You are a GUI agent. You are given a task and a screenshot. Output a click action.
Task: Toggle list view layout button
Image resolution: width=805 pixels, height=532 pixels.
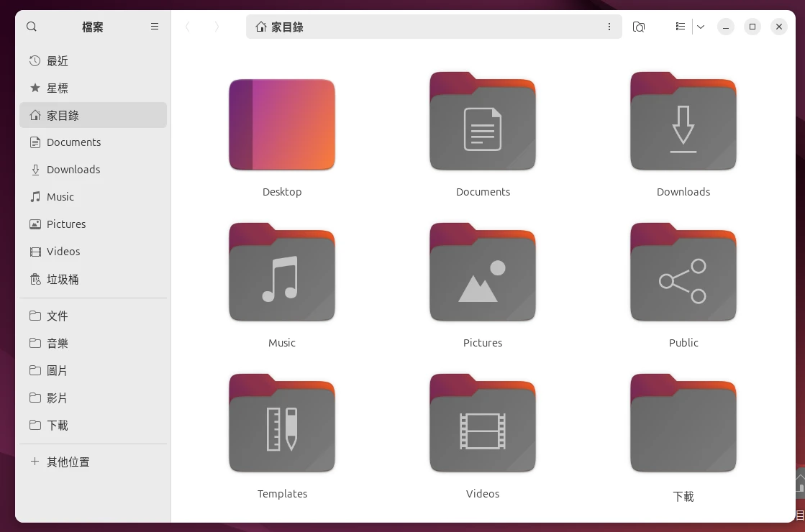681,27
